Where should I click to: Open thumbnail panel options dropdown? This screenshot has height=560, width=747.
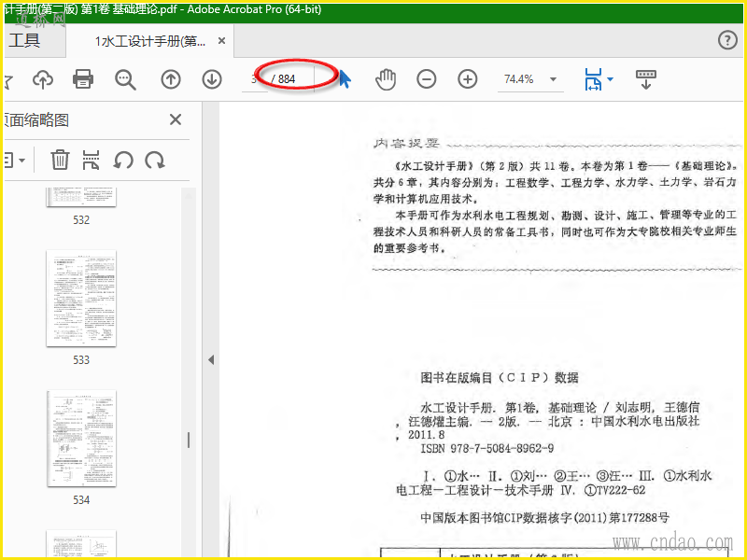click(15, 161)
